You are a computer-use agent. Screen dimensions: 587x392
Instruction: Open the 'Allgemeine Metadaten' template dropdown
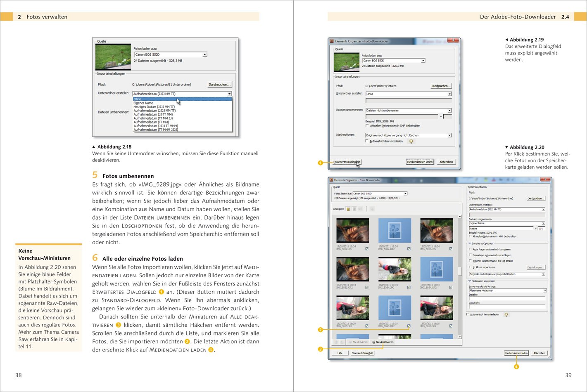[x=544, y=290]
